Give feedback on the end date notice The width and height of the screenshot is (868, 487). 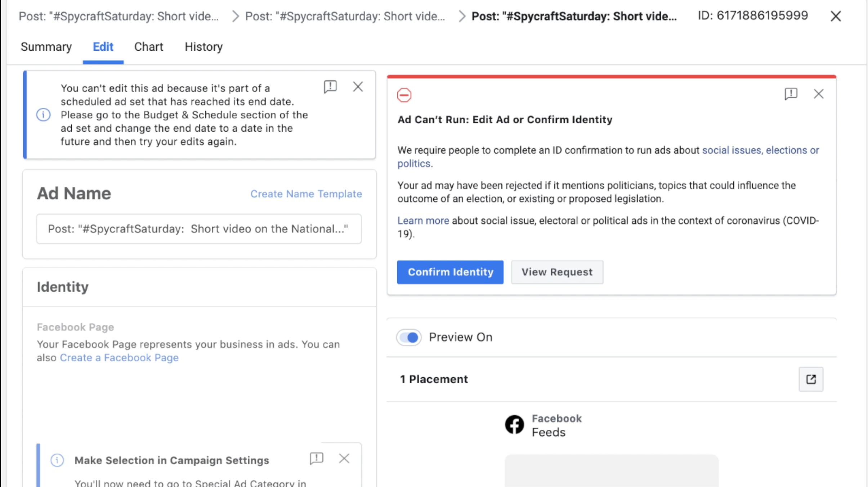(330, 87)
